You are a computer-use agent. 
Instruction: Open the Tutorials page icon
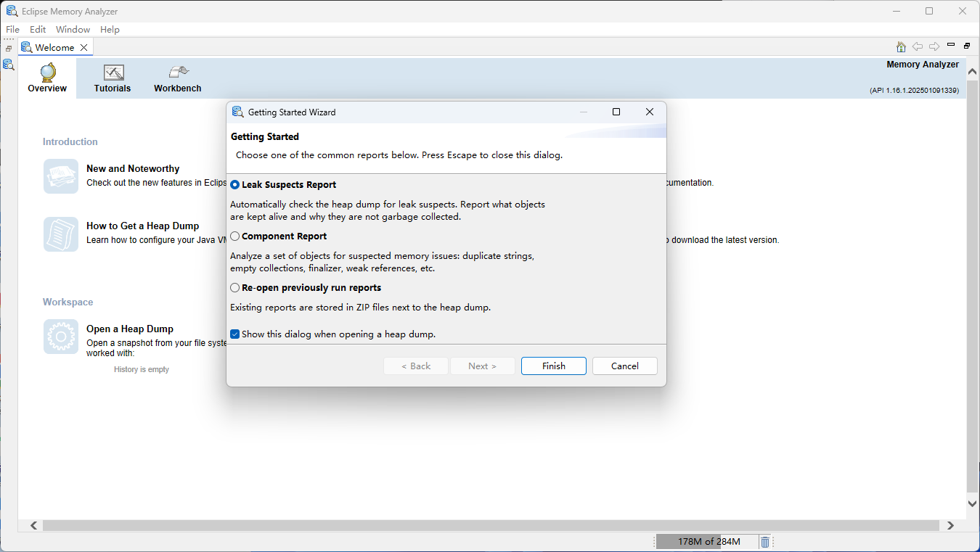113,73
